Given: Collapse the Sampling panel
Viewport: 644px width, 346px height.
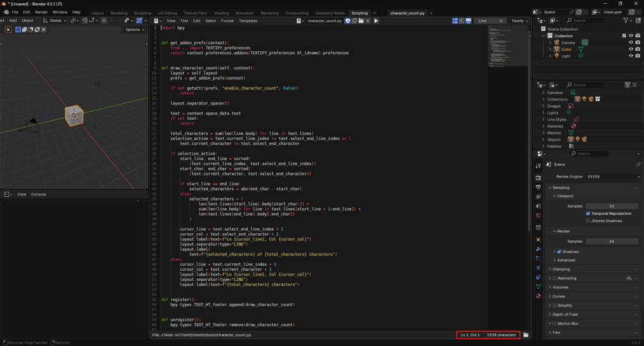Looking at the screenshot, I should tap(561, 188).
